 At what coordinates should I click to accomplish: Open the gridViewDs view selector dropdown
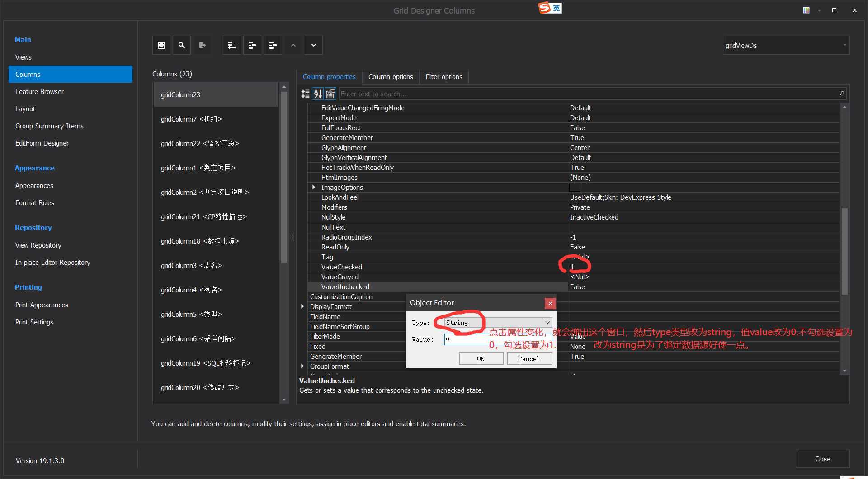pos(844,45)
